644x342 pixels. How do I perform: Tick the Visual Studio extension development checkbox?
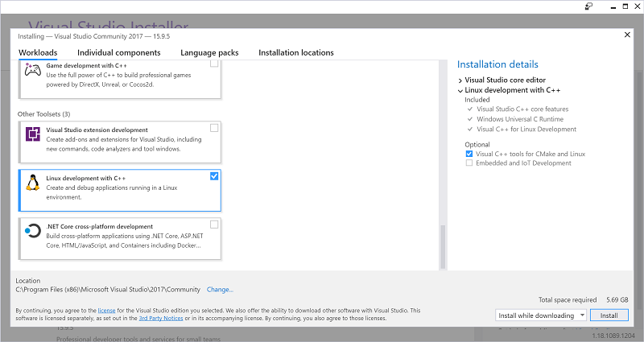point(214,128)
